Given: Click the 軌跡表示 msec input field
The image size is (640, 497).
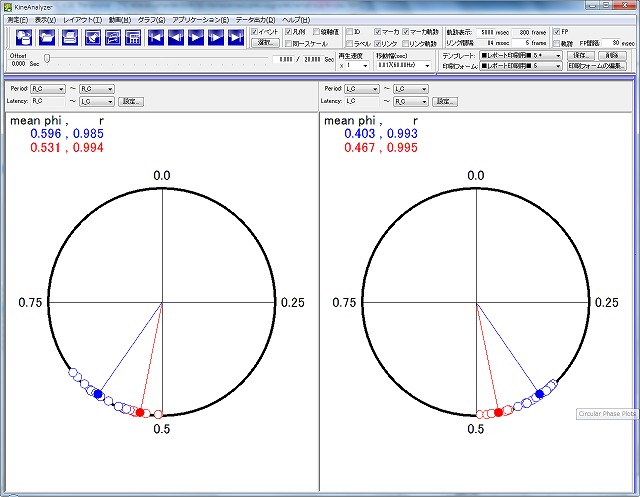Looking at the screenshot, I should coord(487,32).
